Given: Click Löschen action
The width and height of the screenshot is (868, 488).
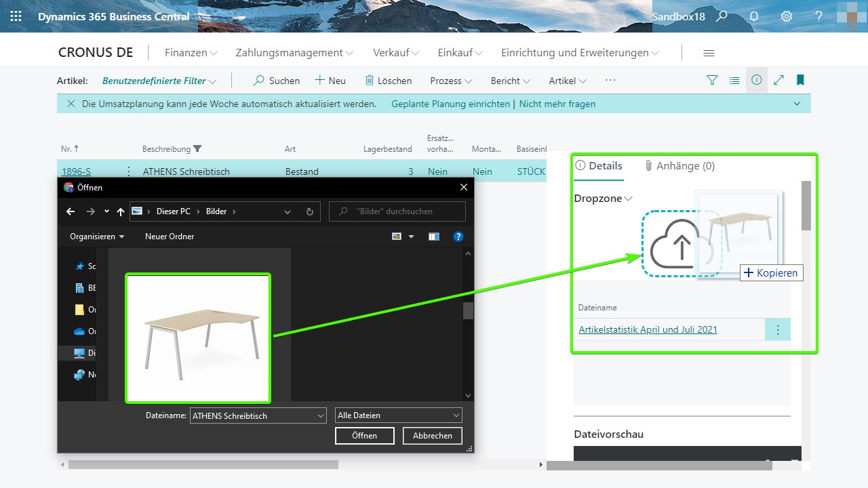Looking at the screenshot, I should point(389,81).
